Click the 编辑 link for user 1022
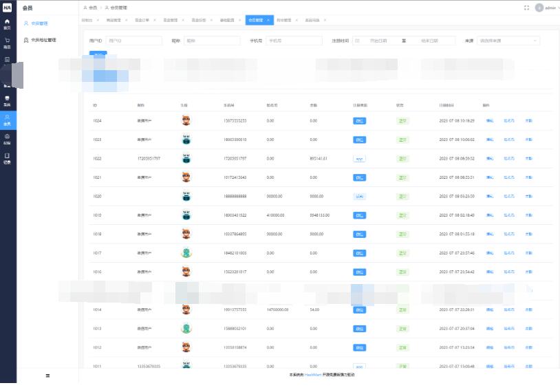Viewport: 560px width, 392px height. 489,158
